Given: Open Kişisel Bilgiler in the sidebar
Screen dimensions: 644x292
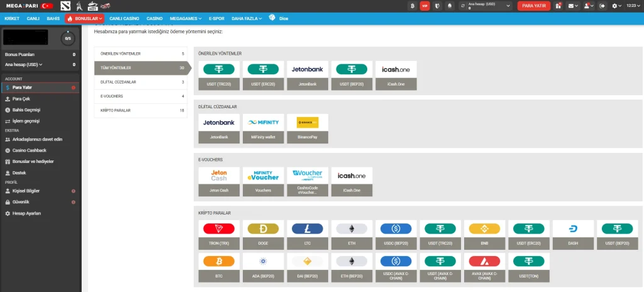Looking at the screenshot, I should pos(40,191).
